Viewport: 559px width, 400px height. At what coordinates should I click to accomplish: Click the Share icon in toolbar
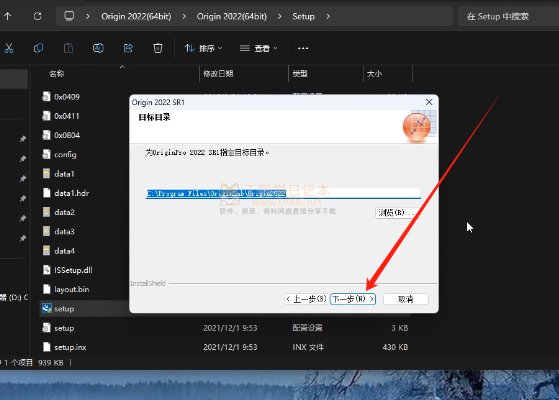tap(128, 48)
